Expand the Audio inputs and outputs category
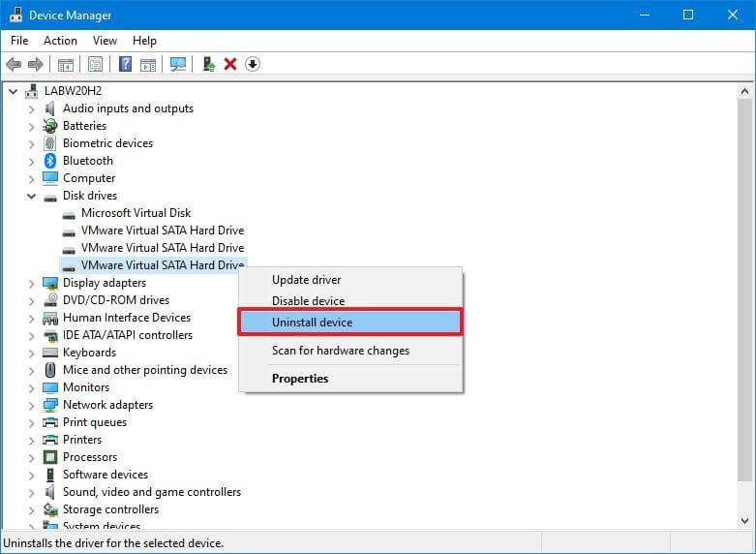 [32, 108]
